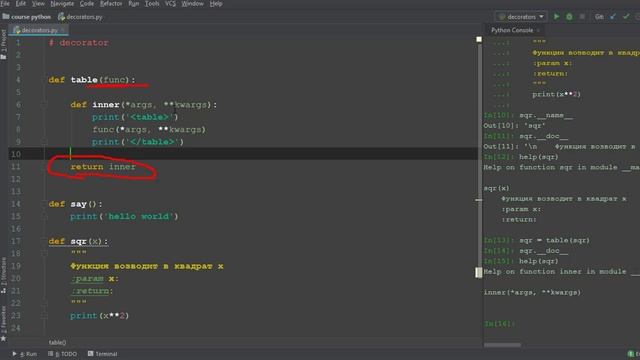This screenshot has height=360, width=640.
Task: Close the decorators.py editor tab
Action: [x=62, y=30]
